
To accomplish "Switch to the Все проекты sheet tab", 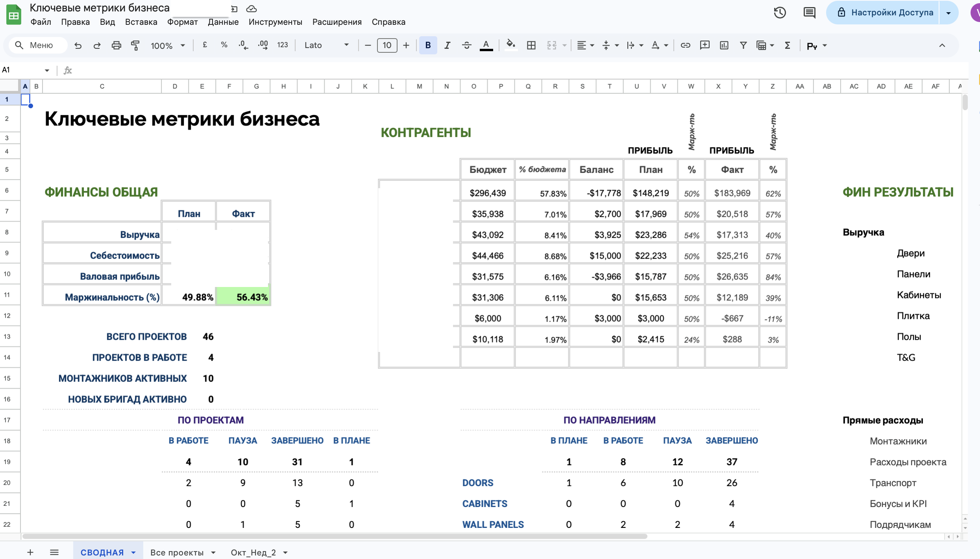I will point(177,552).
